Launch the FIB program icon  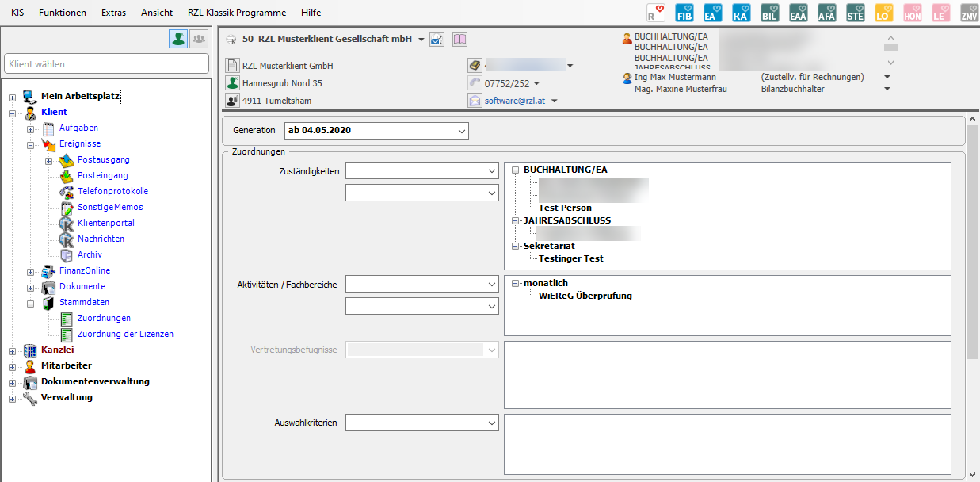684,13
